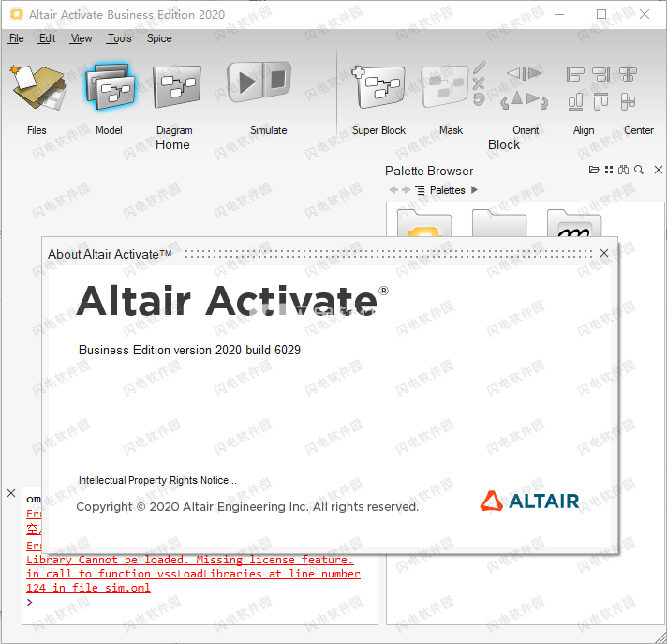Close the Palette Browser panel
The image size is (667, 644).
click(x=658, y=170)
